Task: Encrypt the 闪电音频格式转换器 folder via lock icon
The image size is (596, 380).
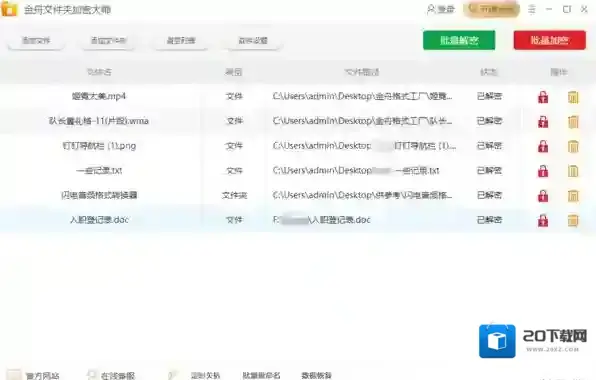Action: 543,196
